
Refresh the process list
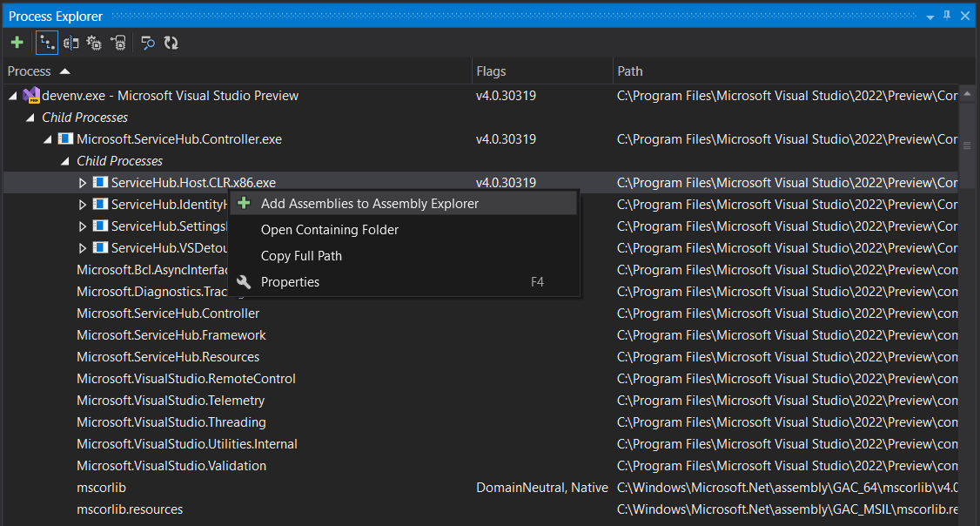[x=171, y=43]
